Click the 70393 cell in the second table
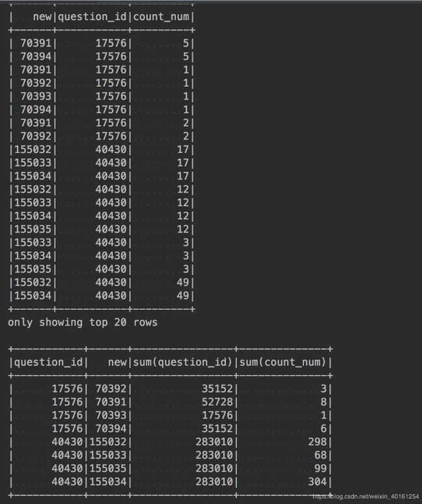This screenshot has width=422, height=504. 111,415
